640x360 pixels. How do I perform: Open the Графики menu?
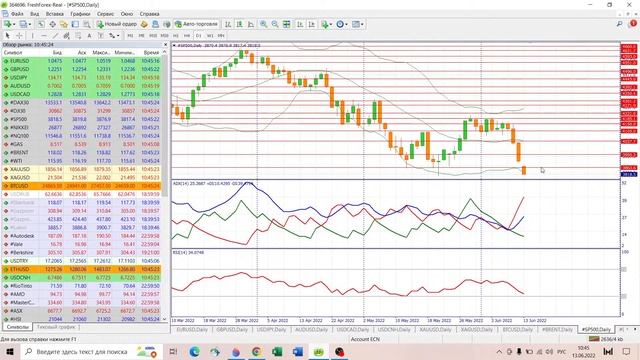coord(80,13)
